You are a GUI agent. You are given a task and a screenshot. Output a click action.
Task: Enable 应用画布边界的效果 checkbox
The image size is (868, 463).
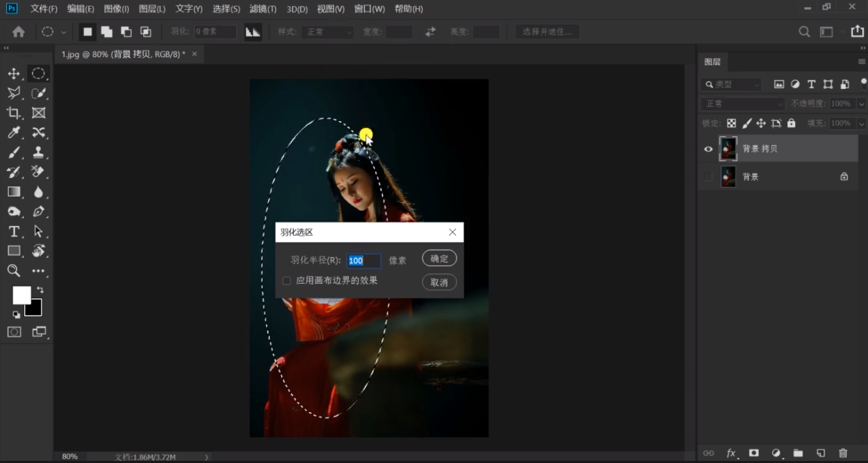[286, 281]
